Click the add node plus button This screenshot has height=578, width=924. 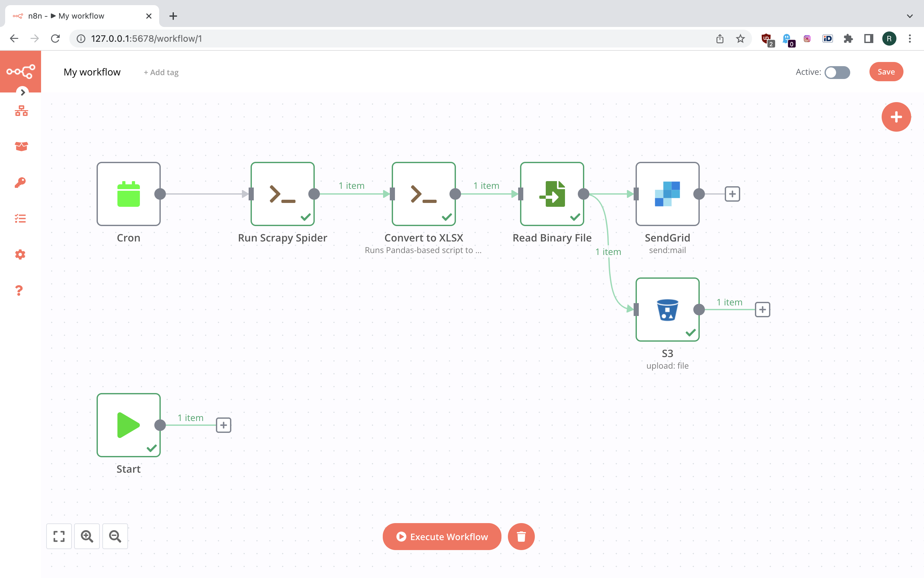click(896, 117)
